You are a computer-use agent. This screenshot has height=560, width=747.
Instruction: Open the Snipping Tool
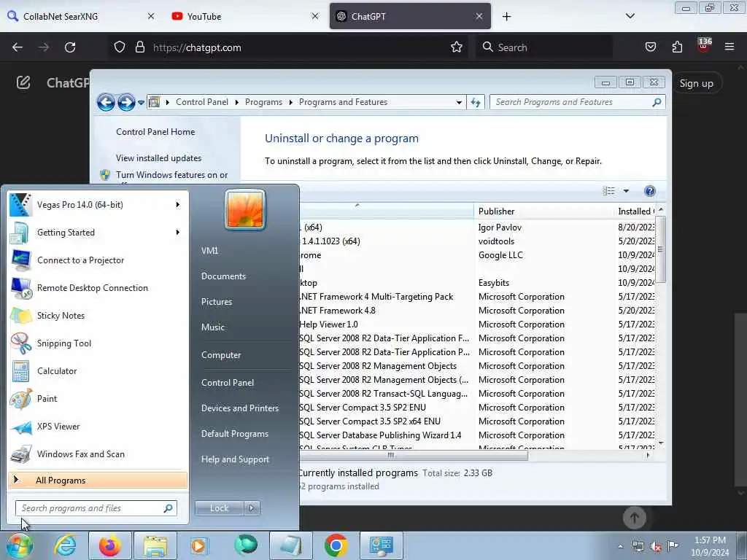(x=98, y=343)
